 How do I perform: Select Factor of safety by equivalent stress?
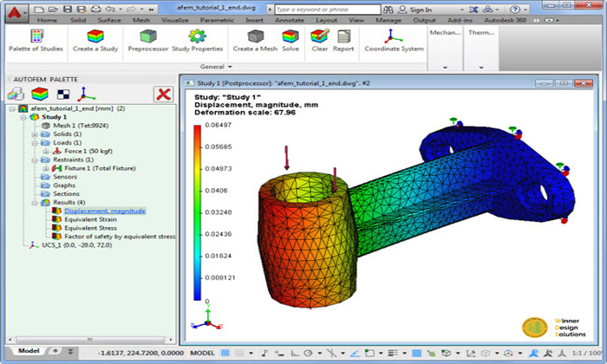(x=120, y=237)
